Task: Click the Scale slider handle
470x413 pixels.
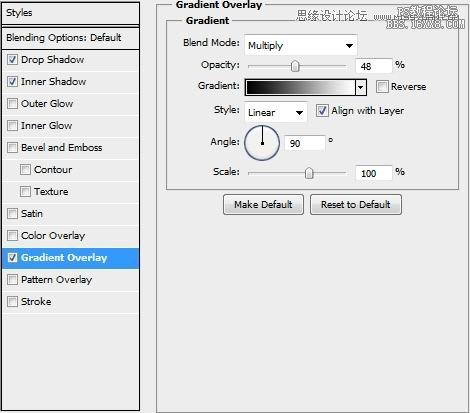Action: [309, 173]
